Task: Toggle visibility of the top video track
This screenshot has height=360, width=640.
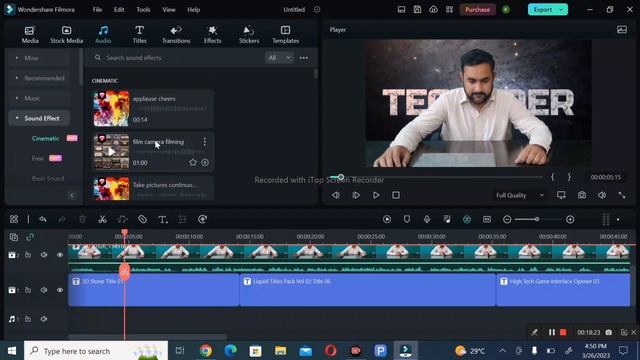Action: click(x=60, y=255)
